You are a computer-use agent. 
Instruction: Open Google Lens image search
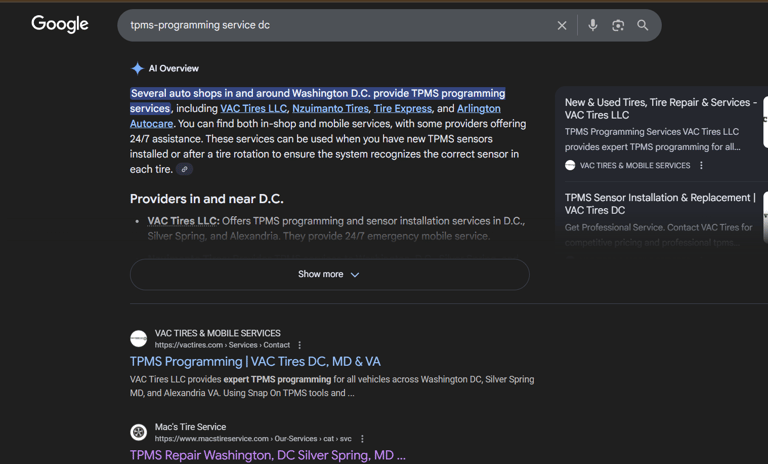[618, 25]
